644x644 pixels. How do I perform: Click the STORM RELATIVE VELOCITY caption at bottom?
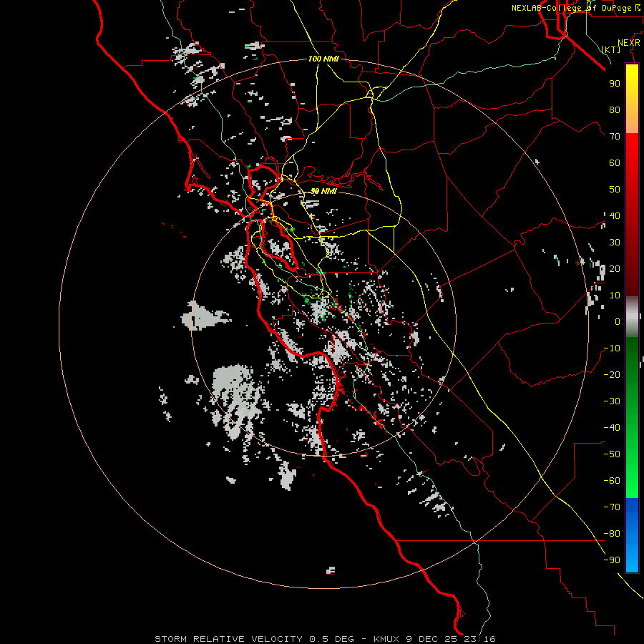(325, 639)
